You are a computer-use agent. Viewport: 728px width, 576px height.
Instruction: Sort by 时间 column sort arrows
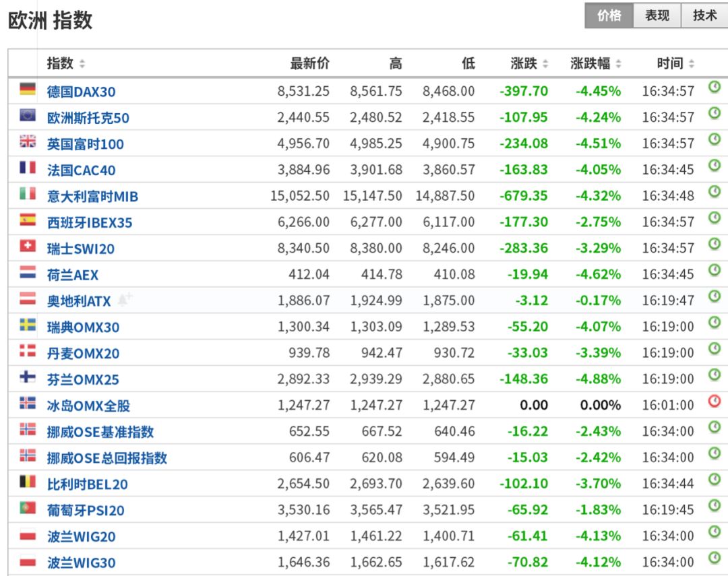(692, 65)
